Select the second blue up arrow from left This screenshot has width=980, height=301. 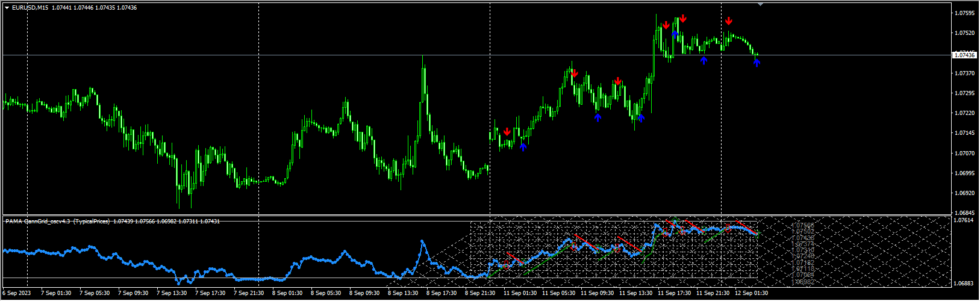(x=598, y=117)
